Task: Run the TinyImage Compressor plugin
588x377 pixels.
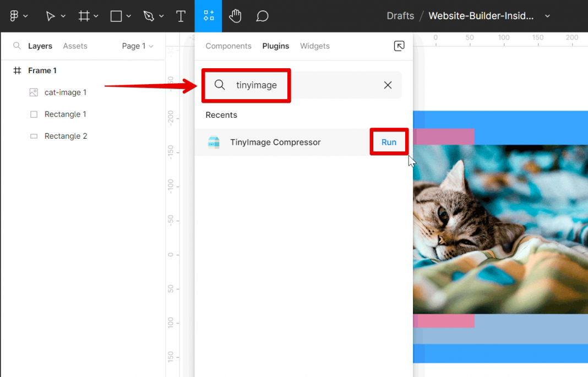Action: [389, 142]
